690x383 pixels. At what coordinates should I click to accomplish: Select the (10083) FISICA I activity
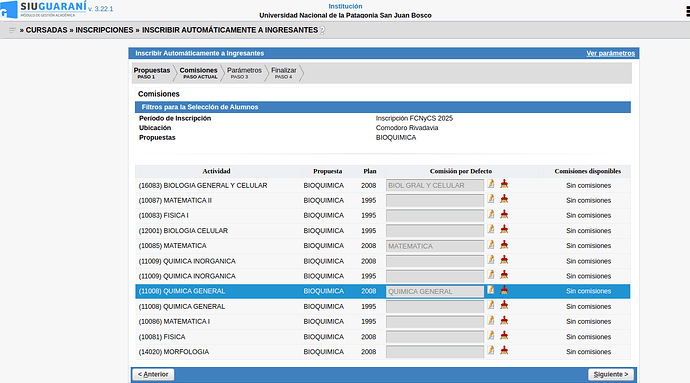163,215
